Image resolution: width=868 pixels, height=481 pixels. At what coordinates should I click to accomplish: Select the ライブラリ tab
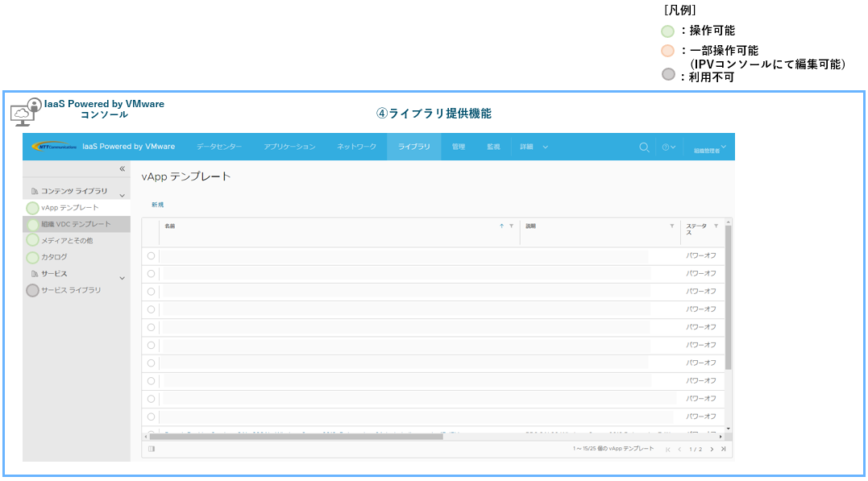click(414, 147)
